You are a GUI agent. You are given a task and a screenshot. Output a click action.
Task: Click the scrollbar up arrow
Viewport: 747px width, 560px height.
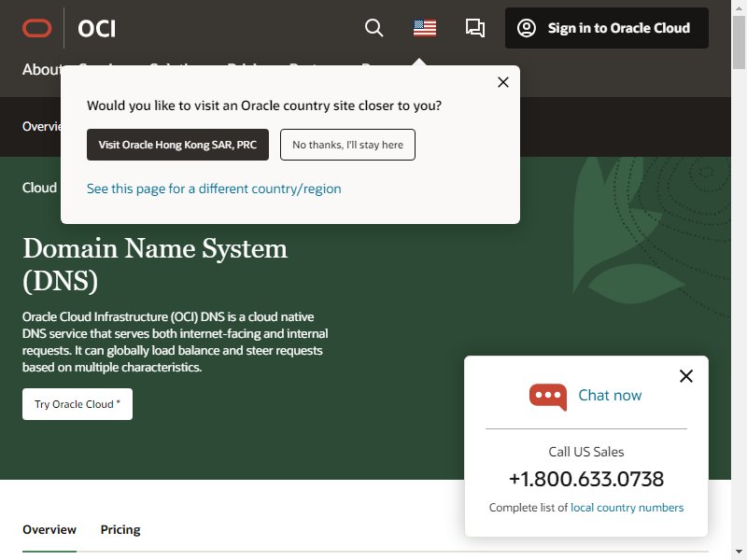739,7
